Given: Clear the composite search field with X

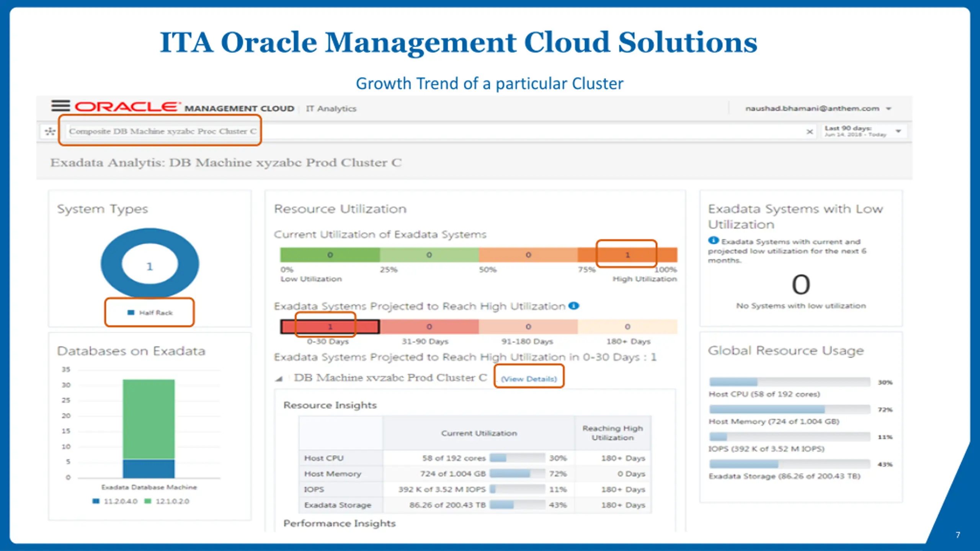Looking at the screenshot, I should (810, 132).
